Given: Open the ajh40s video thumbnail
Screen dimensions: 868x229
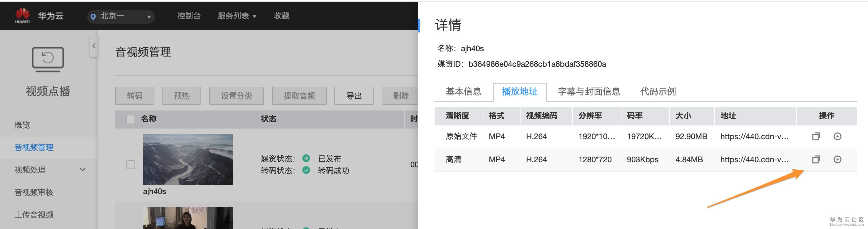Looking at the screenshot, I should tap(188, 159).
